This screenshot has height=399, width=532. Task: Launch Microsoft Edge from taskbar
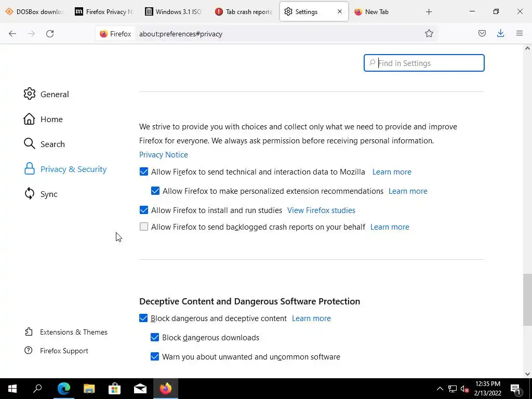(63, 389)
